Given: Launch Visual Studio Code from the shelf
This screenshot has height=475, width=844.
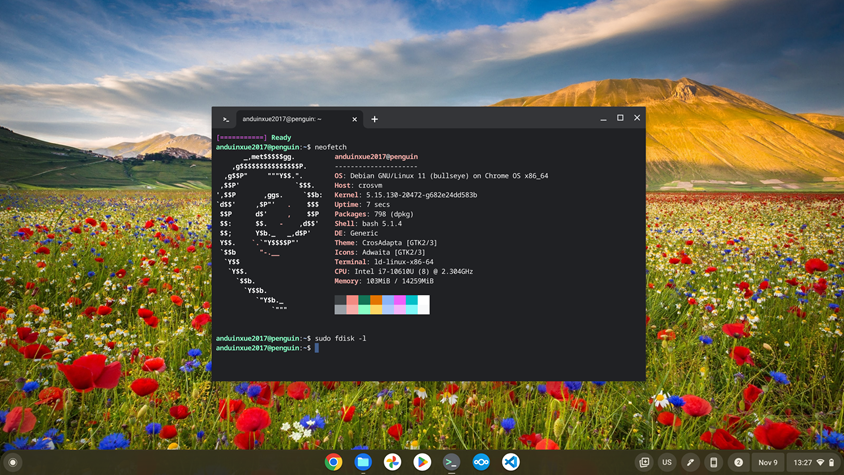Looking at the screenshot, I should tap(511, 462).
